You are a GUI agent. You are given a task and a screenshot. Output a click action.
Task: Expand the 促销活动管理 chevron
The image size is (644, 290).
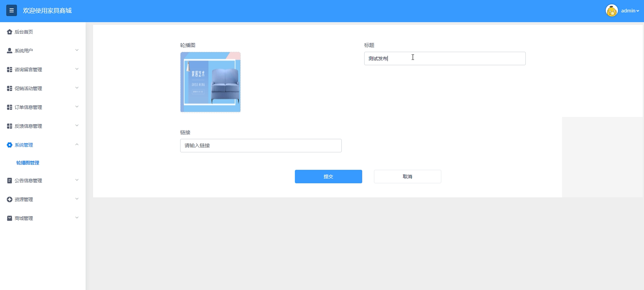(77, 88)
